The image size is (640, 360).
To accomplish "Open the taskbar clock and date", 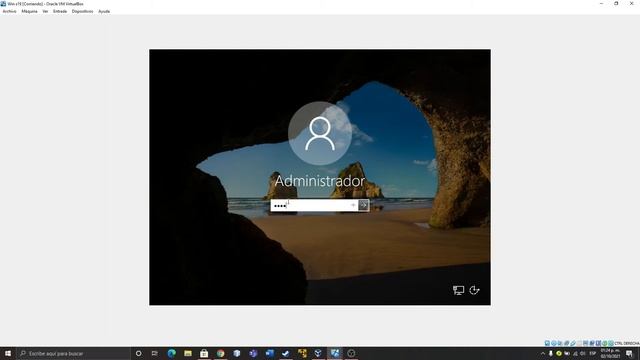I will 610,353.
